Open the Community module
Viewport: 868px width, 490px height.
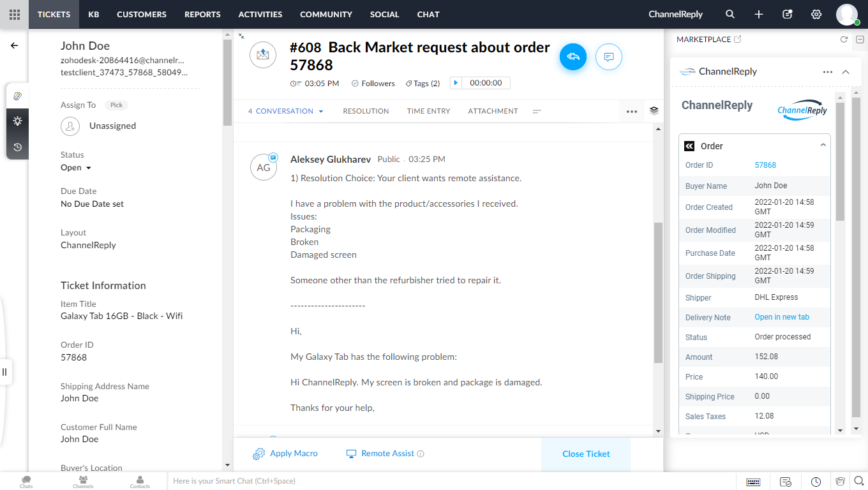point(326,14)
